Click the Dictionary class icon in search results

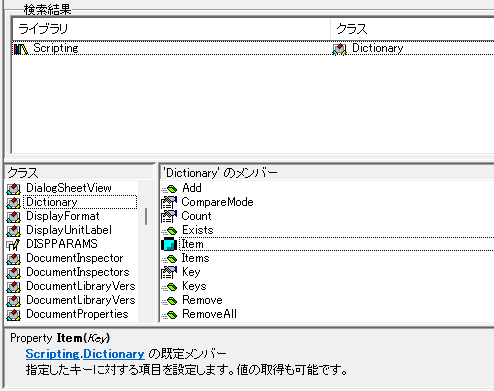(340, 49)
